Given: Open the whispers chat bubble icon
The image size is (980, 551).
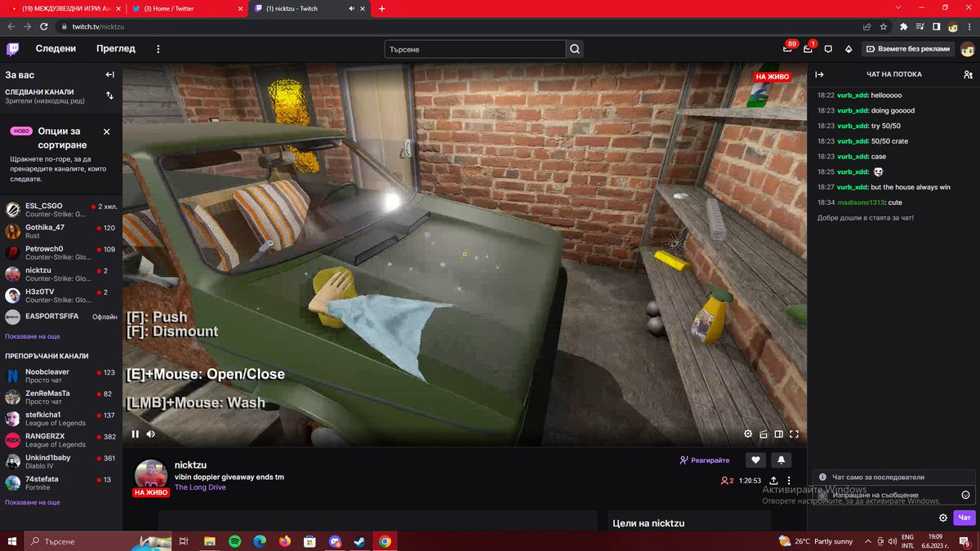Looking at the screenshot, I should 828,49.
